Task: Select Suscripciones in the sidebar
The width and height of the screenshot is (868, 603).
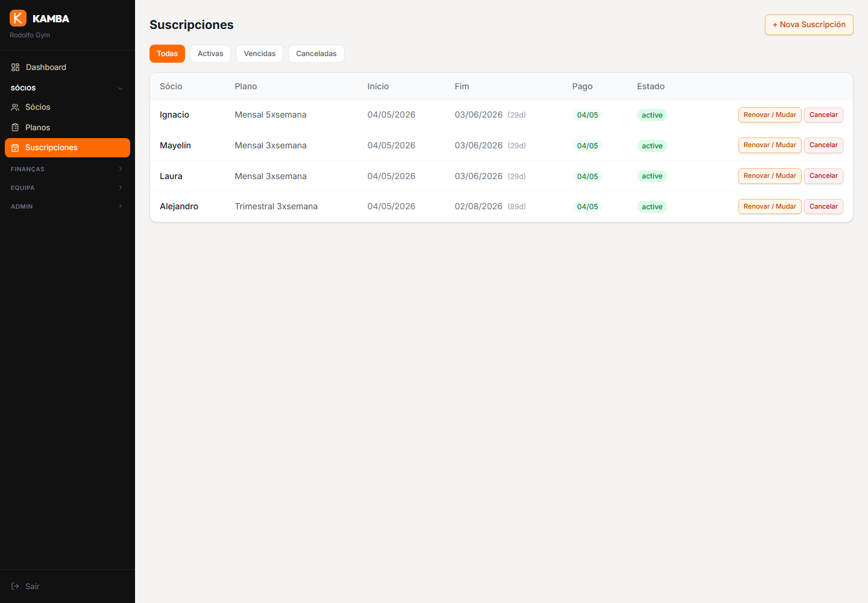Action: (68, 148)
